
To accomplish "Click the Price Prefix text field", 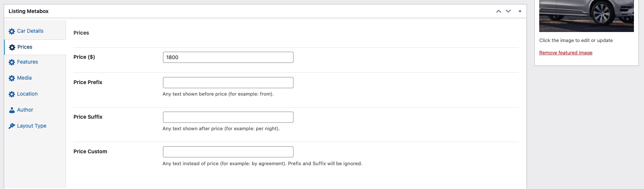I will pos(228,83).
